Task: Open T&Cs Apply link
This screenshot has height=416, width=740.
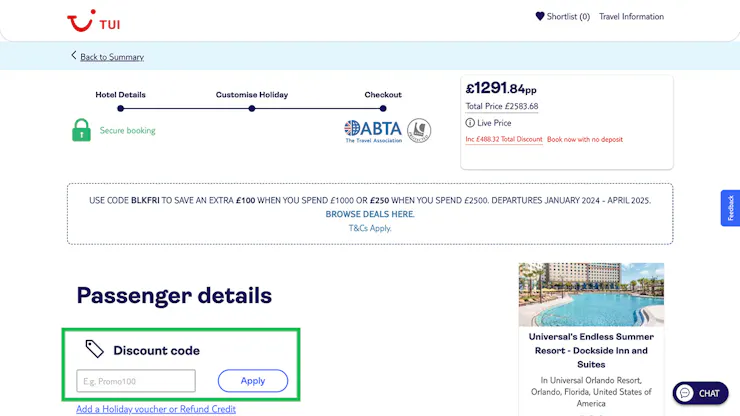Action: point(370,228)
